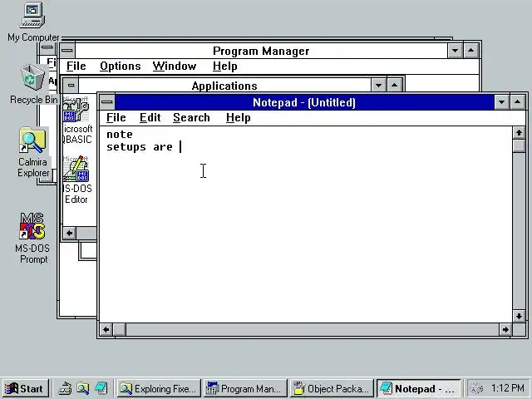Click the Notepad - (Untitled) title bar

click(x=304, y=102)
